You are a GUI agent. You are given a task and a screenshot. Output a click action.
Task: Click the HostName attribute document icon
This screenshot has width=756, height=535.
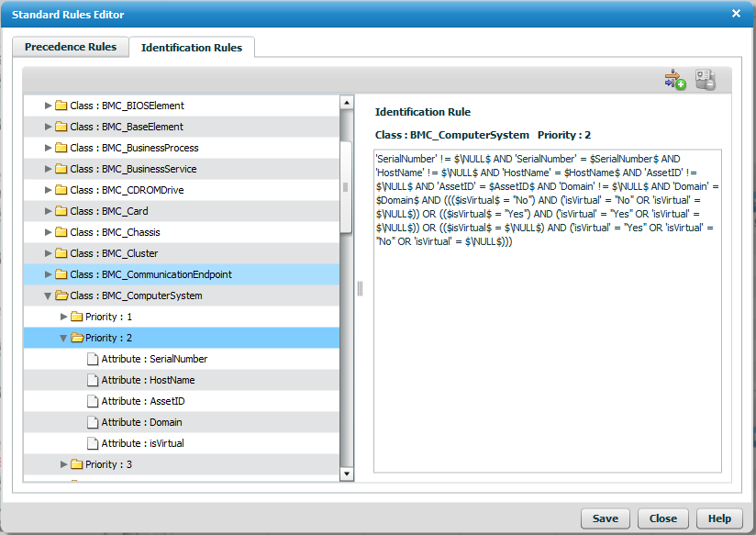(93, 380)
